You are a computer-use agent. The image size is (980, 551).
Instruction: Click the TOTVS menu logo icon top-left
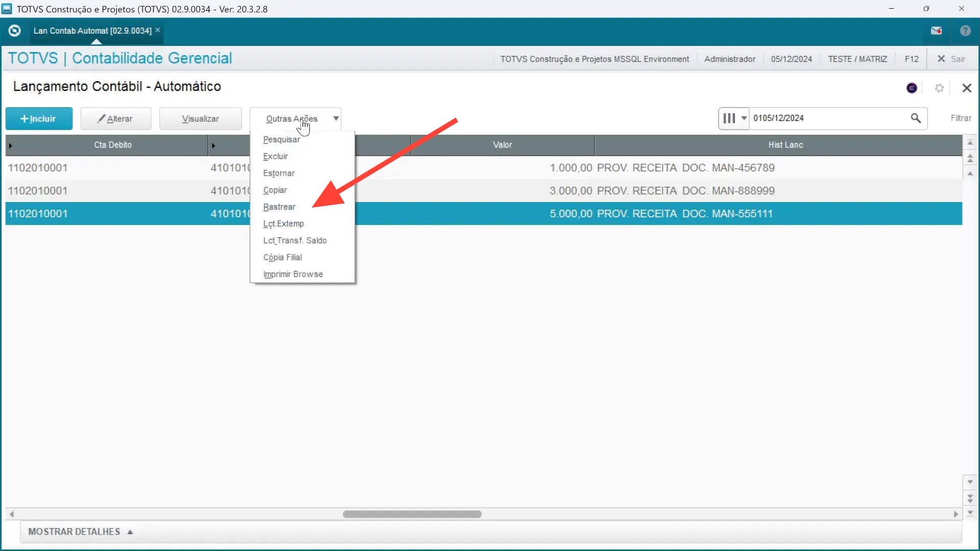pyautogui.click(x=14, y=31)
